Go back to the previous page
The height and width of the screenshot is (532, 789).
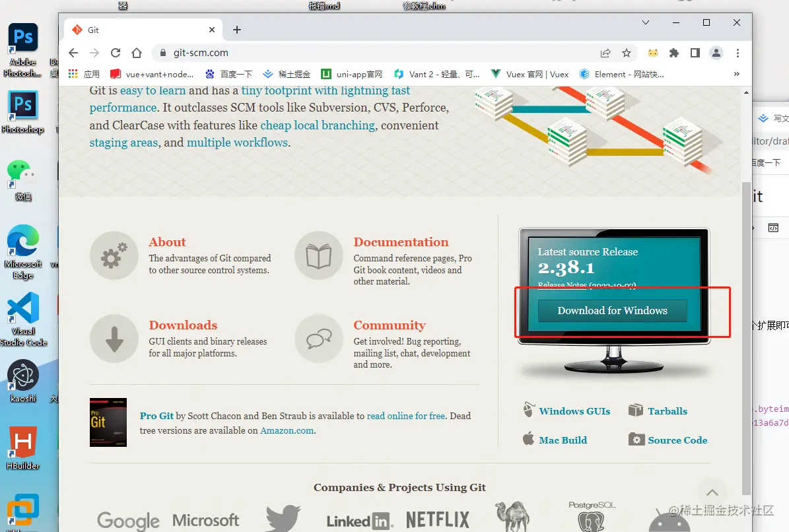[73, 53]
